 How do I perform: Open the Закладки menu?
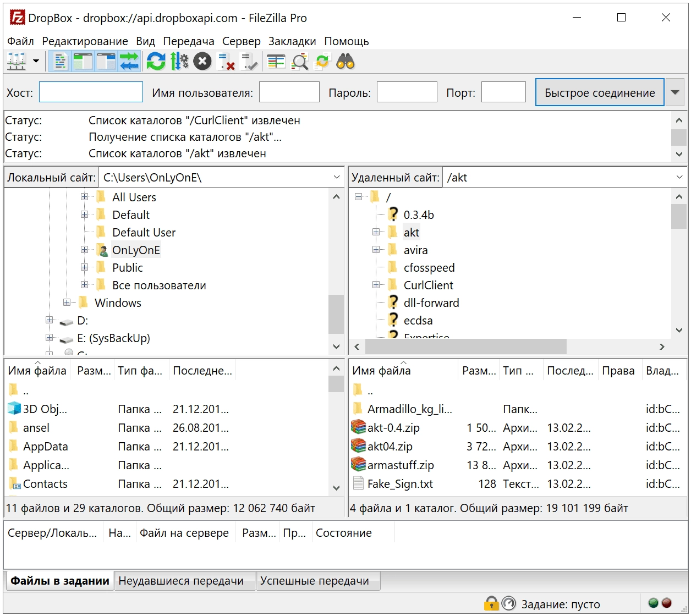(x=292, y=41)
